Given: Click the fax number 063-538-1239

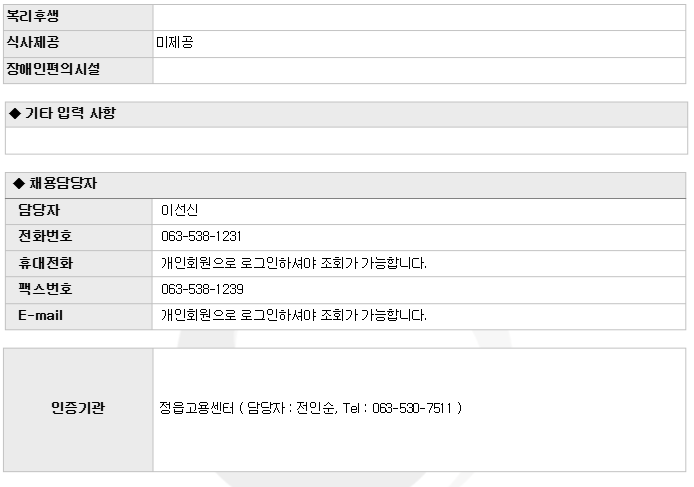Looking at the screenshot, I should pos(202,289).
